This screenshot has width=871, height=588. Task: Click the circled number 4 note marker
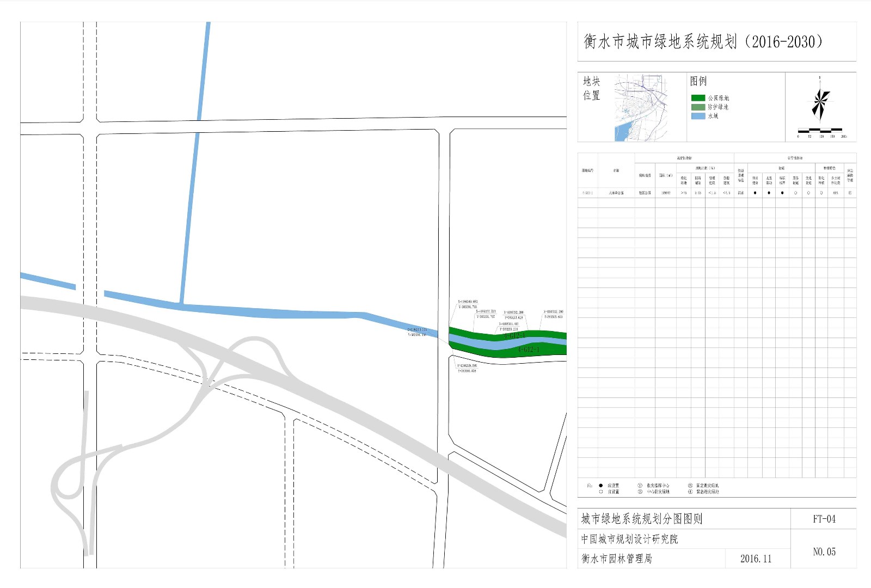tap(690, 492)
